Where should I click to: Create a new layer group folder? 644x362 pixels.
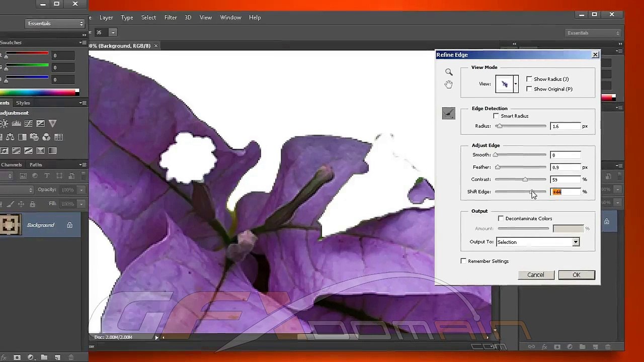pos(44,357)
